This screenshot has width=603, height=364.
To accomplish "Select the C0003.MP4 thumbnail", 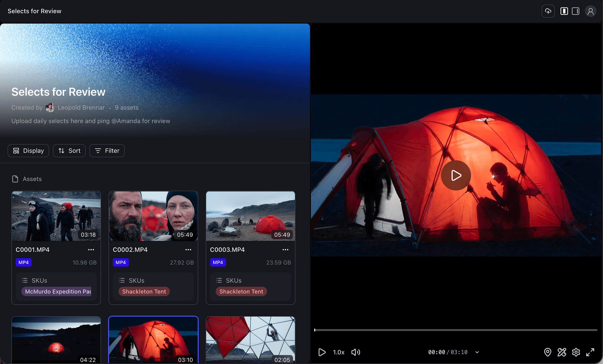I will [x=250, y=216].
